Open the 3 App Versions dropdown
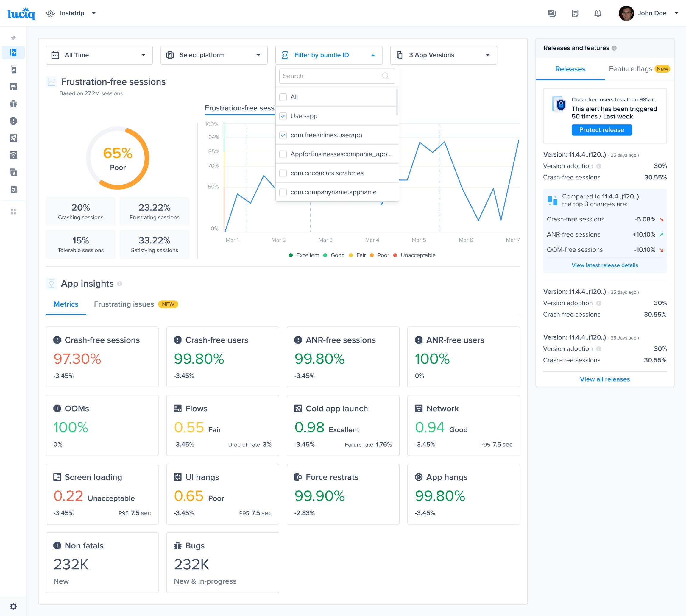The image size is (686, 616). coord(443,55)
